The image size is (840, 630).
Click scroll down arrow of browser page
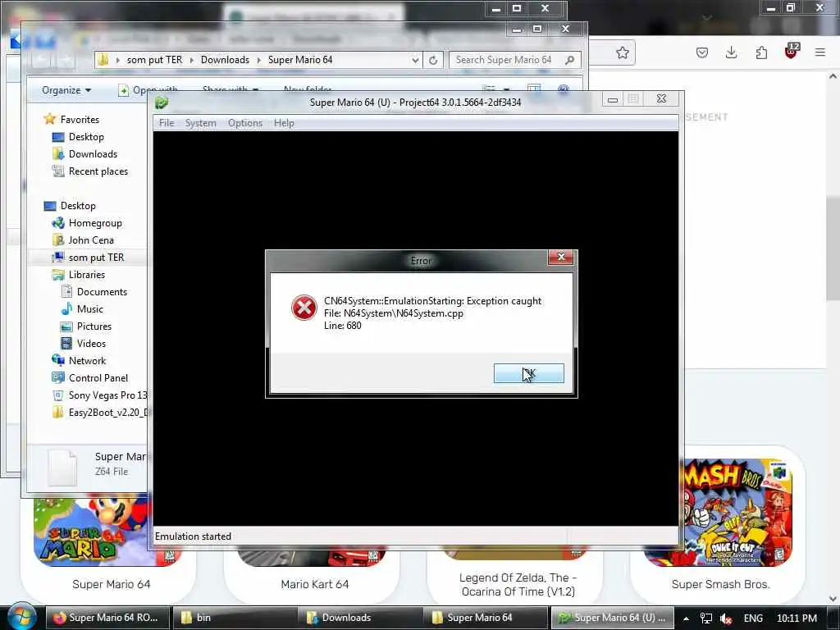pyautogui.click(x=833, y=598)
